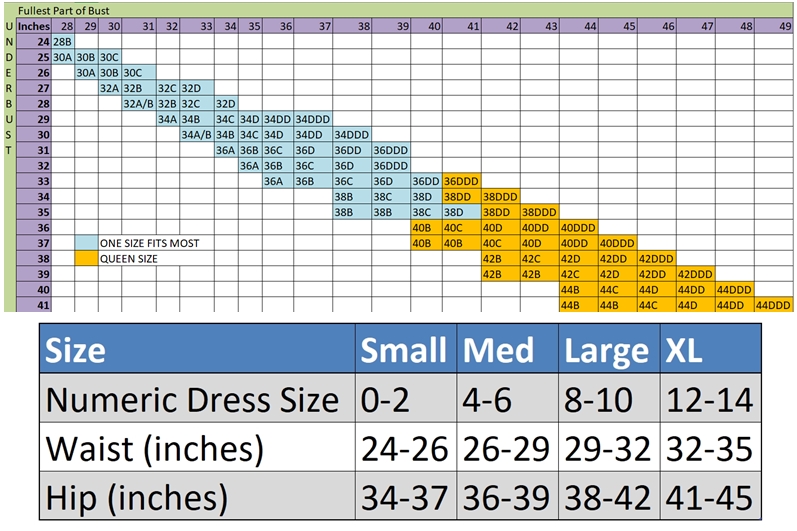Viewport: 797px width, 531px height.
Task: Select the 32A size cell
Action: [x=110, y=88]
